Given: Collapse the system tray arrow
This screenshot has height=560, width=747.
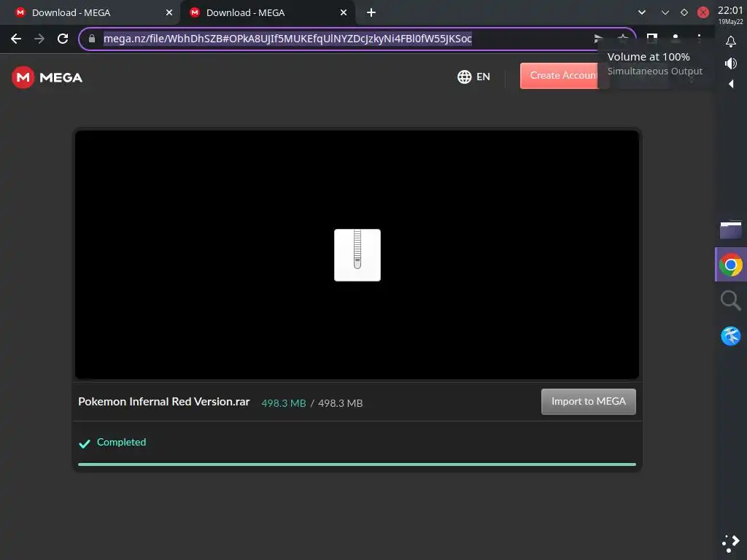Looking at the screenshot, I should (x=731, y=85).
